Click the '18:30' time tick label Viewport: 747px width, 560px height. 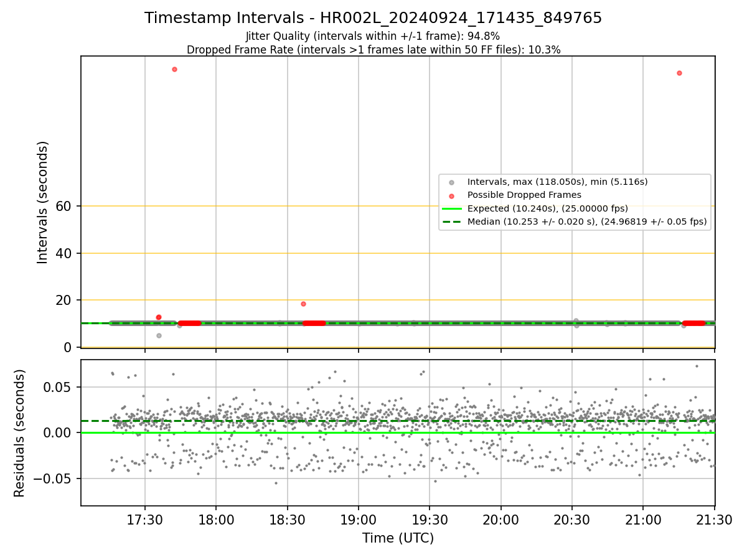(287, 520)
